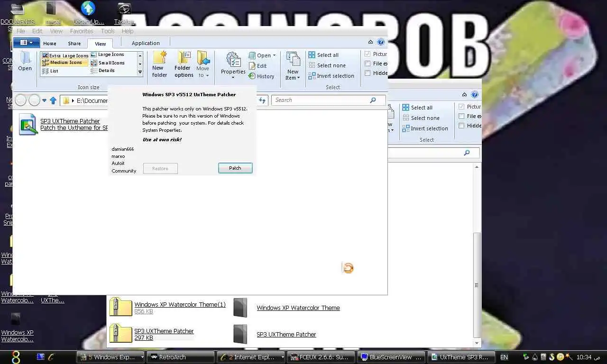This screenshot has width=607, height=364.
Task: Switch to the Home ribbon tab
Action: pos(50,43)
